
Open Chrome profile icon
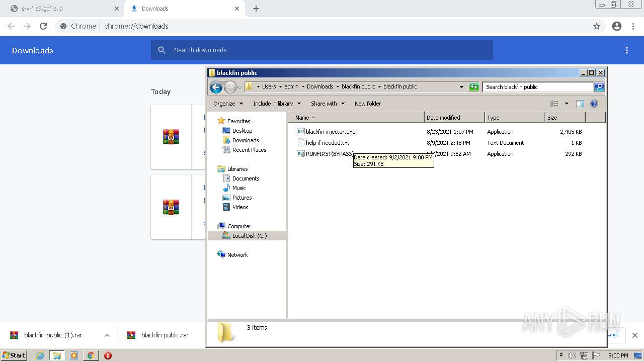tap(617, 26)
